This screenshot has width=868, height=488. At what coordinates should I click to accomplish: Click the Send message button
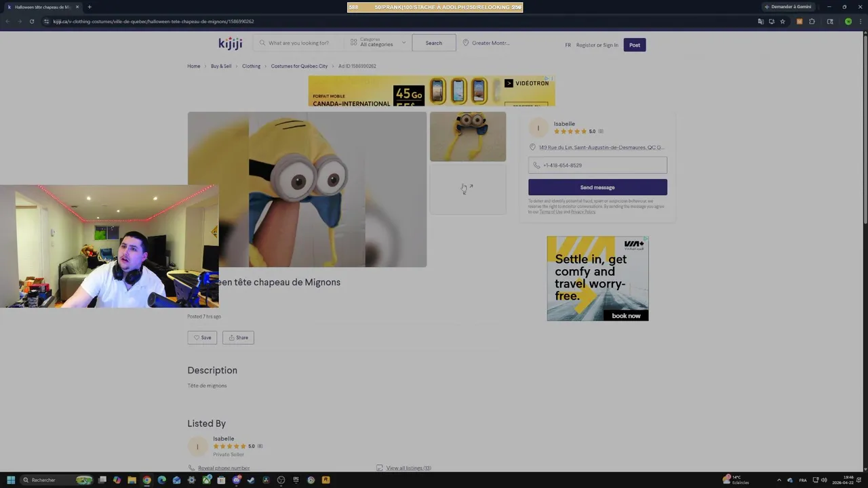click(597, 187)
